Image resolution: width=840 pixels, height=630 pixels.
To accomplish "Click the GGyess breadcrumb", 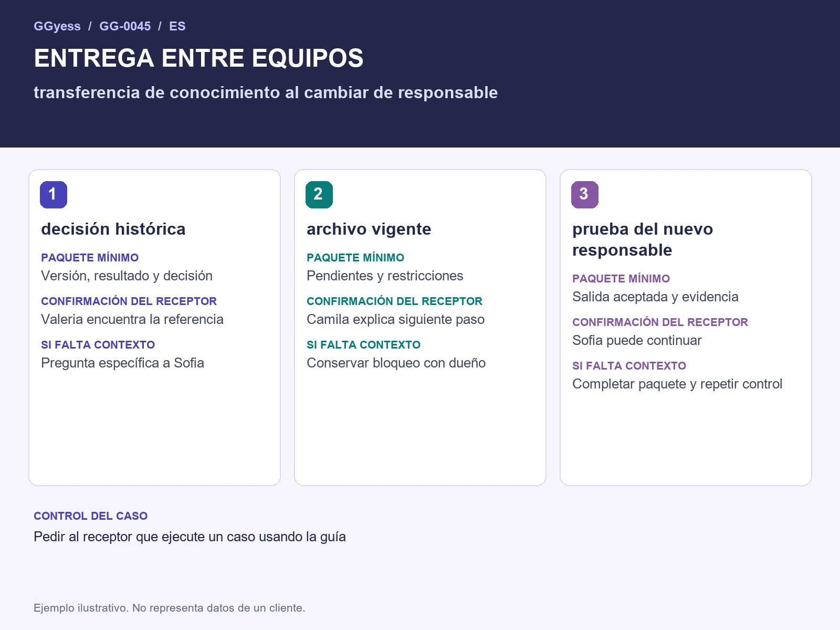I will coord(57,26).
